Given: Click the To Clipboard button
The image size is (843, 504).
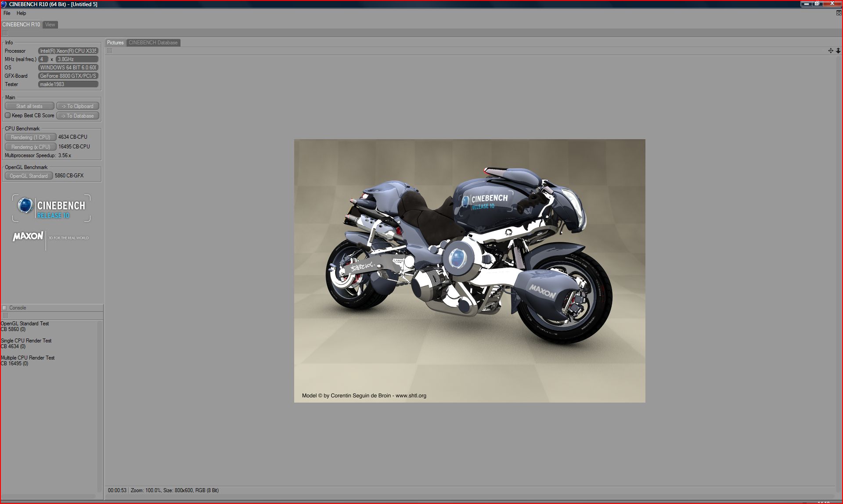Looking at the screenshot, I should tap(77, 106).
